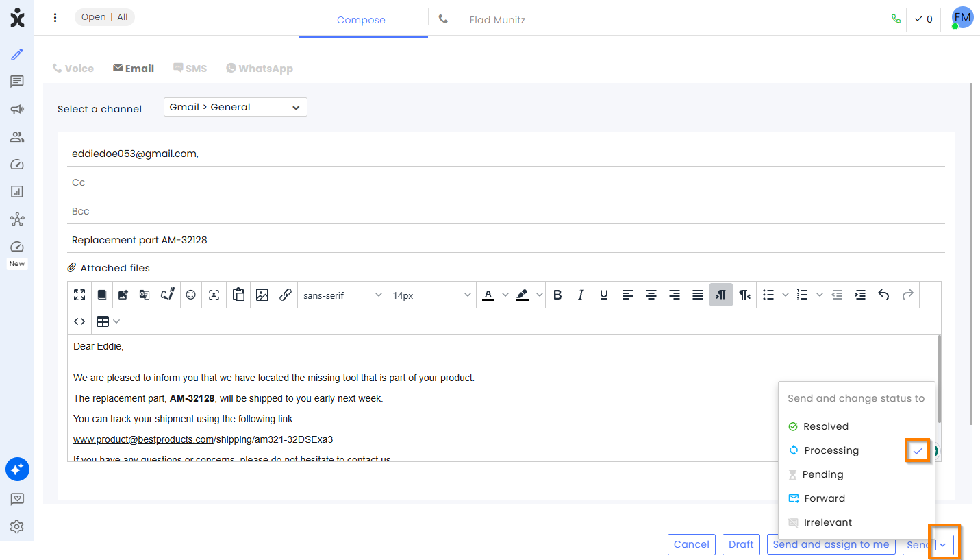Screen dimensions: 980x560
Task: Align text to the right
Action: (x=675, y=295)
